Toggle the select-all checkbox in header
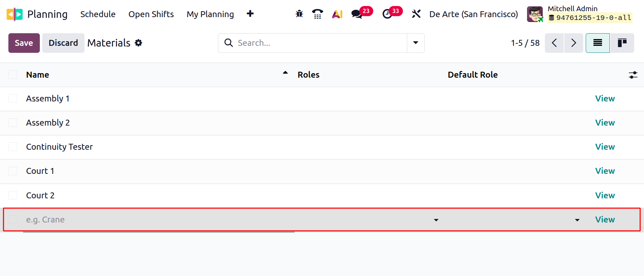Image resolution: width=644 pixels, height=276 pixels. [13, 75]
